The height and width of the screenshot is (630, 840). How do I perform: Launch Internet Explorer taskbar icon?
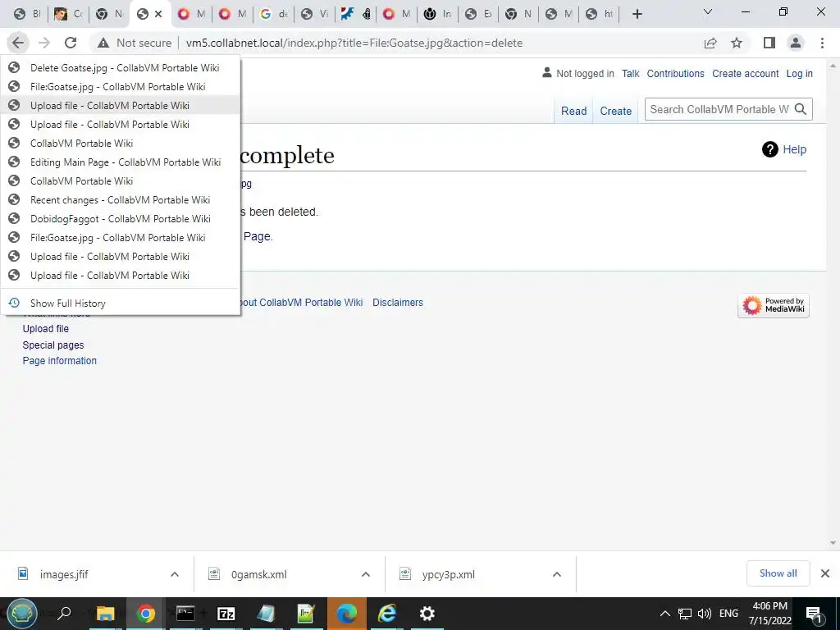click(x=387, y=614)
